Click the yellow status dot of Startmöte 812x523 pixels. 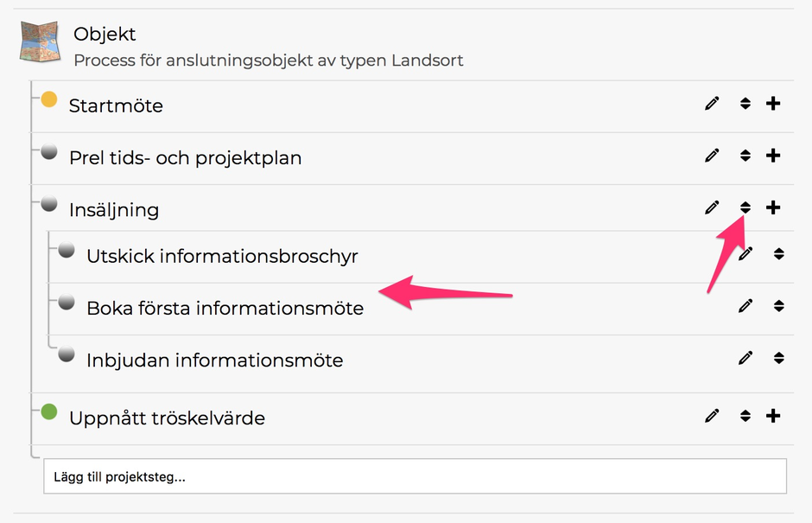[49, 100]
